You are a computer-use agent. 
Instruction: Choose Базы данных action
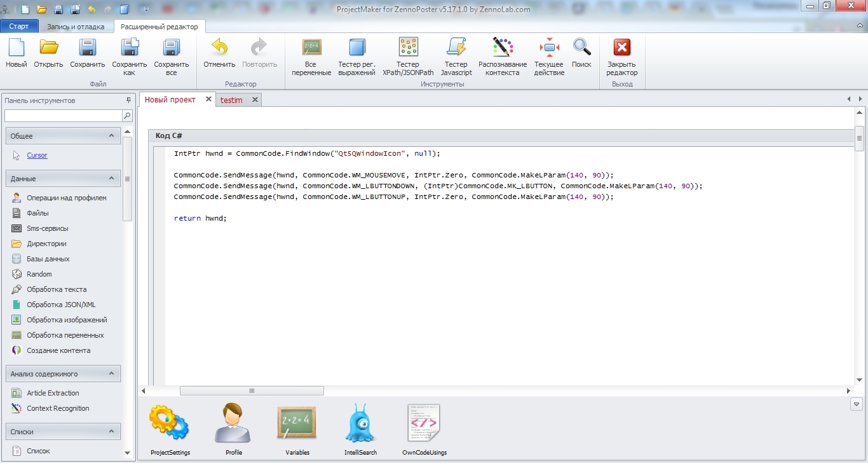coord(48,259)
